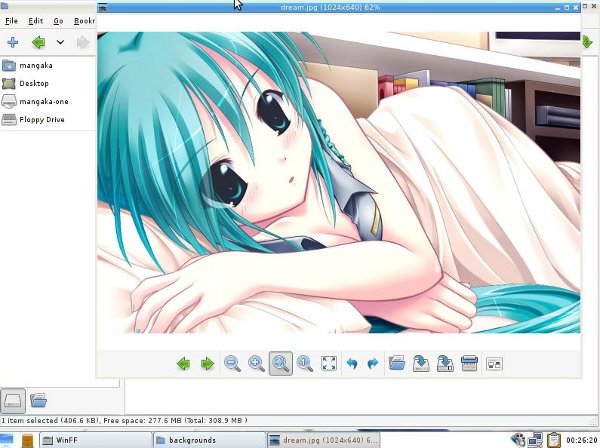The width and height of the screenshot is (600, 448).
Task: Open the Go menu in file manager
Action: (58, 21)
